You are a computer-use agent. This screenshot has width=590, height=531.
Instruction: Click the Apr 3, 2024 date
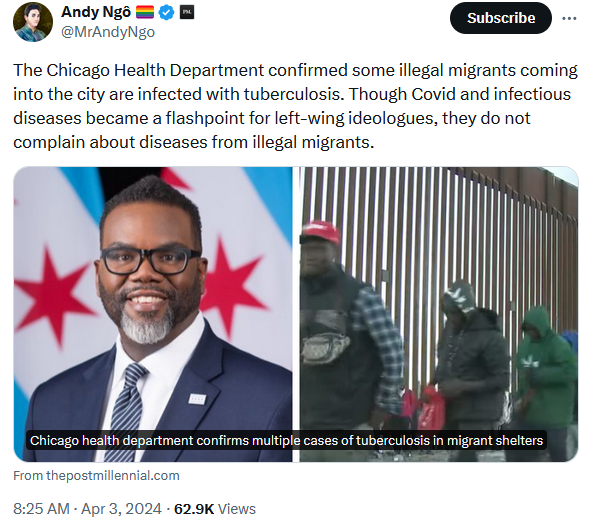(121, 509)
